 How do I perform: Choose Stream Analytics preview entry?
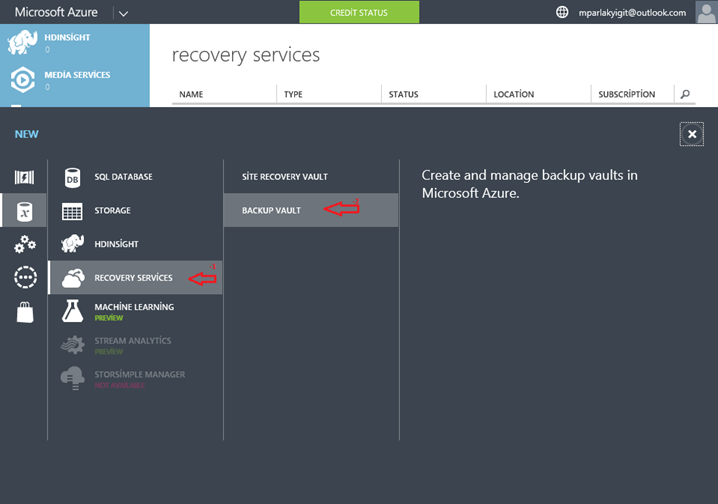tap(136, 345)
